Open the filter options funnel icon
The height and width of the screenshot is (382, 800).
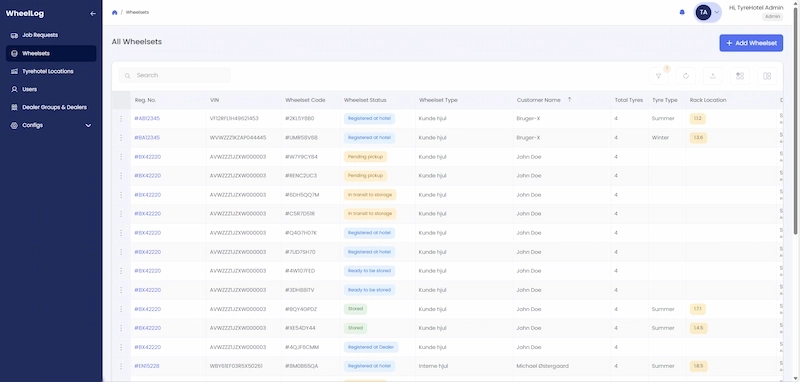click(659, 76)
